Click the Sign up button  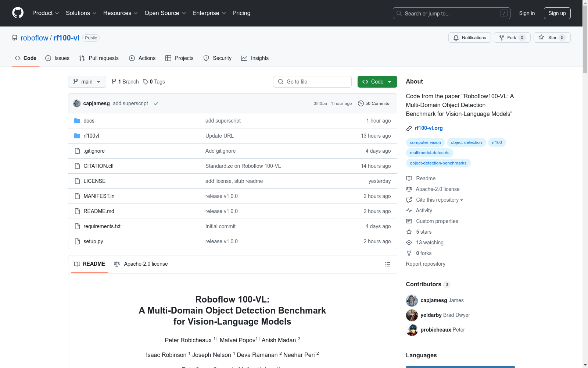point(557,13)
